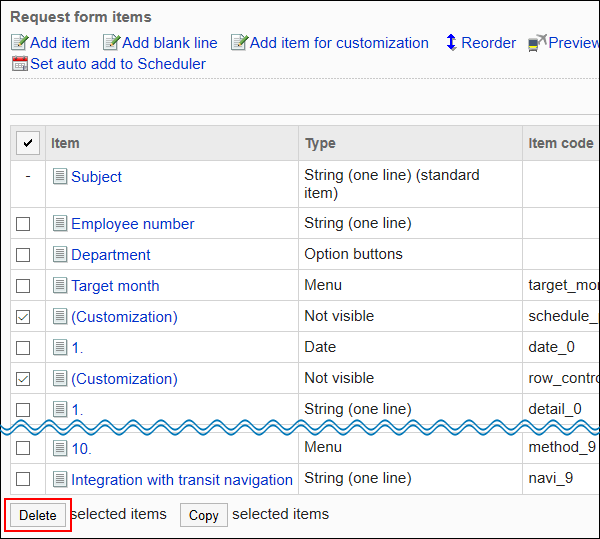Click the Reorder up-down arrow icon
This screenshot has height=539, width=600.
(452, 42)
